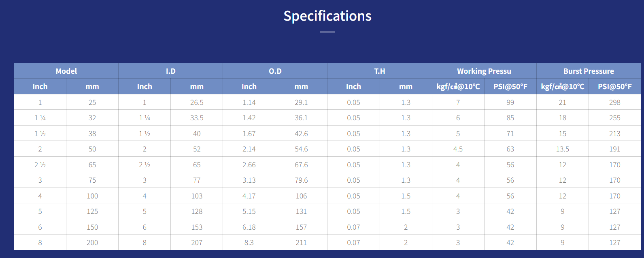Click the O.D column header
The image size is (644, 258).
coord(275,71)
